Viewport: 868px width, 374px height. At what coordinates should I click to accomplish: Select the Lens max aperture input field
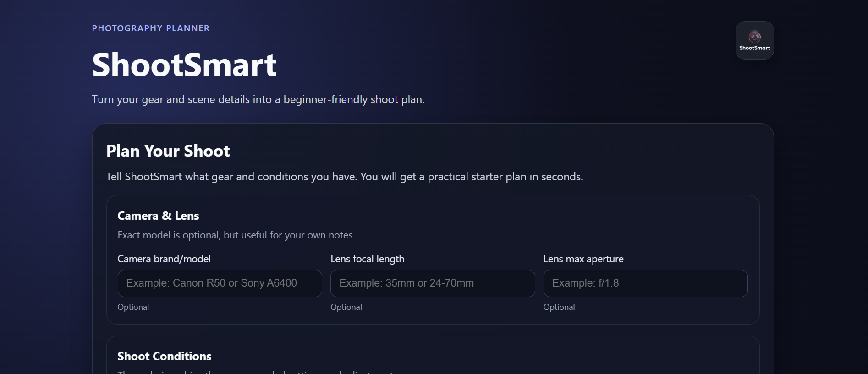[645, 283]
